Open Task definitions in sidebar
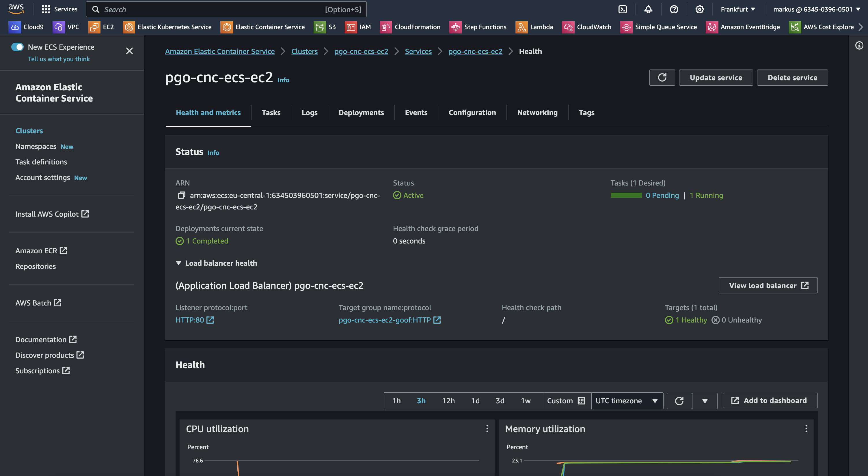Screen dimensions: 868x476 pyautogui.click(x=41, y=162)
